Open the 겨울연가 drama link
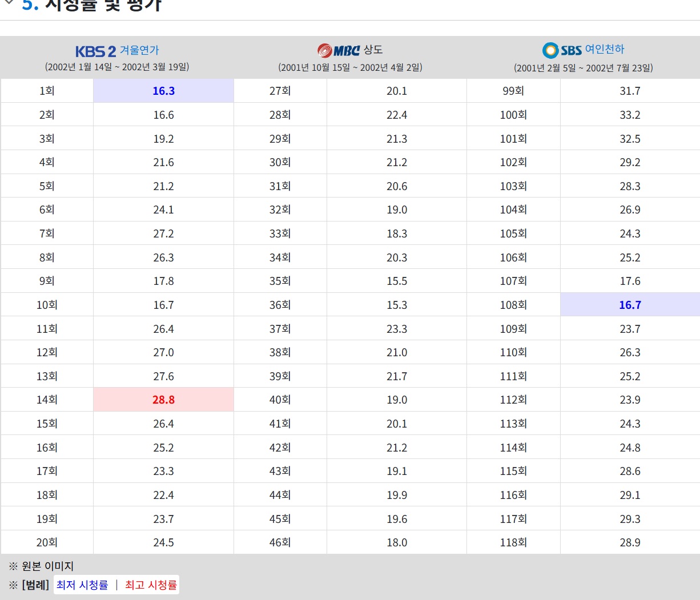 click(139, 50)
